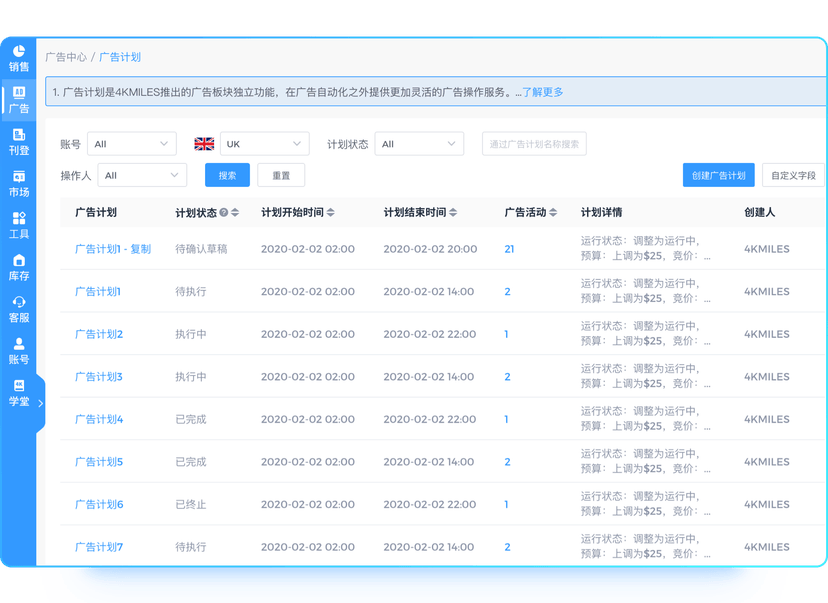Open the 账号 account sidebar icon

pyautogui.click(x=18, y=351)
